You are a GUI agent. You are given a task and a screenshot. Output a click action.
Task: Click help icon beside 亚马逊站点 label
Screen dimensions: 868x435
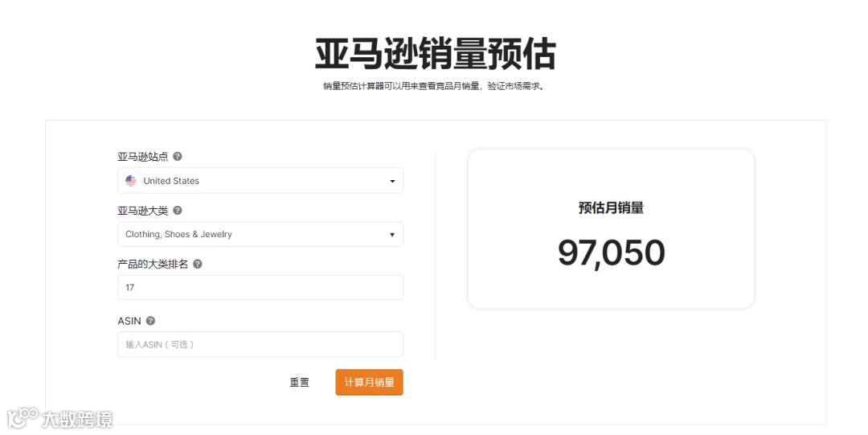[x=177, y=156]
